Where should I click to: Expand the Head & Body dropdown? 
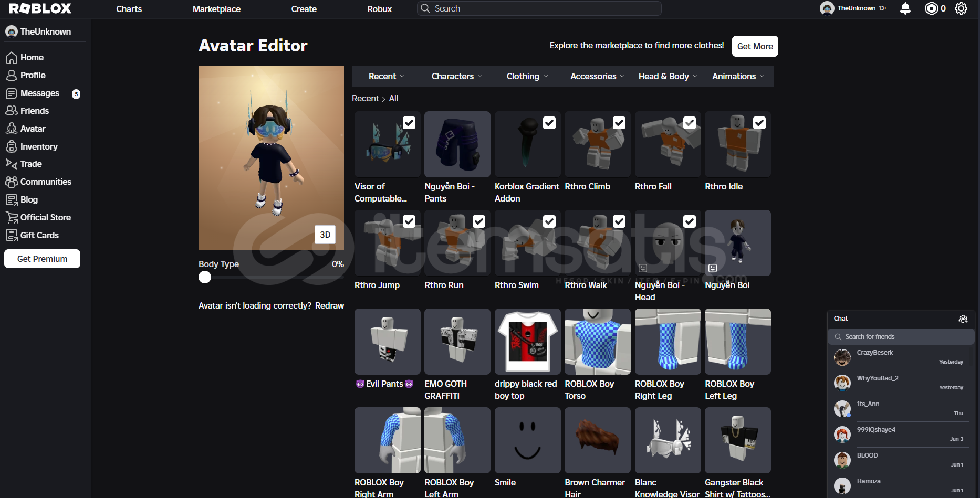pos(668,76)
